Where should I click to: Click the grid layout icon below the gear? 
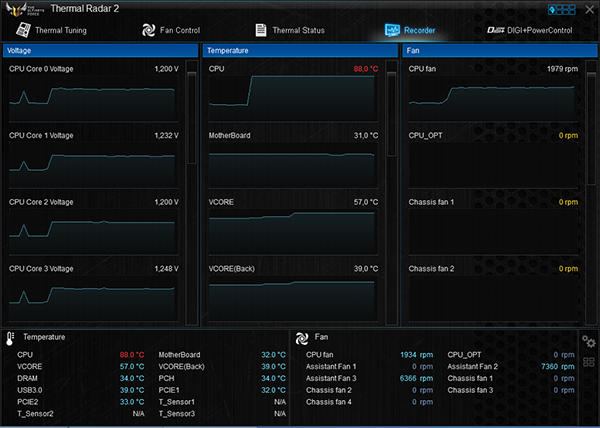click(589, 362)
